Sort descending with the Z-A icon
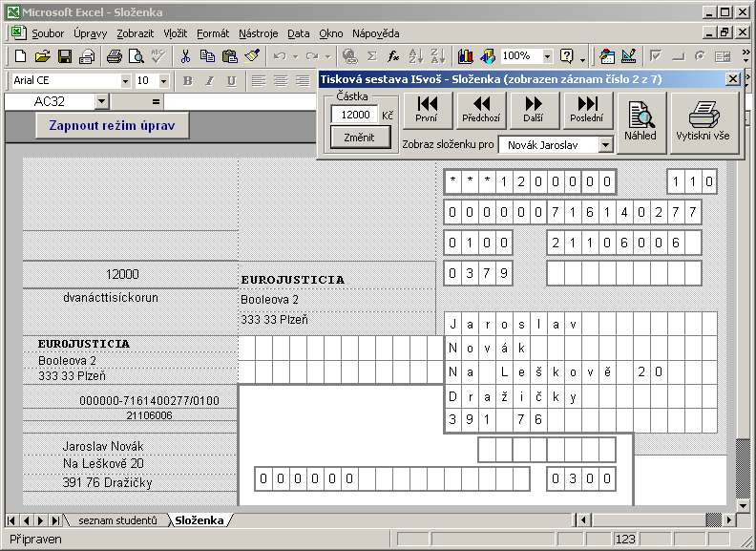The width and height of the screenshot is (756, 551). [438, 56]
